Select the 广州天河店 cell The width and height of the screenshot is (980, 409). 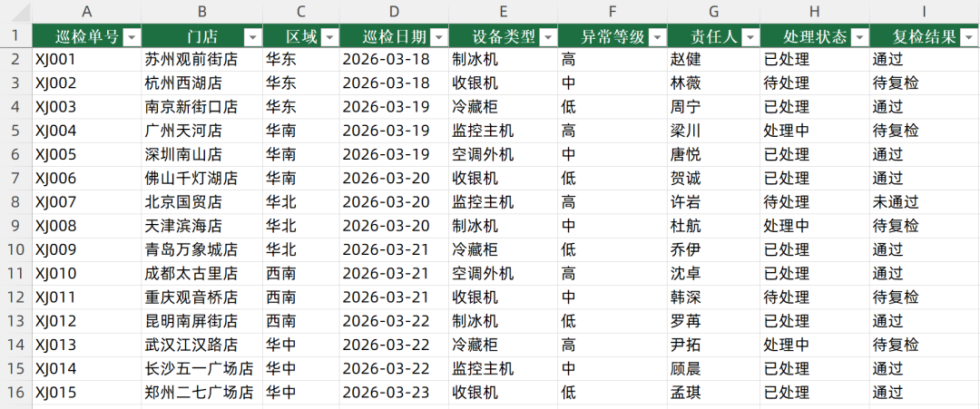[201, 131]
